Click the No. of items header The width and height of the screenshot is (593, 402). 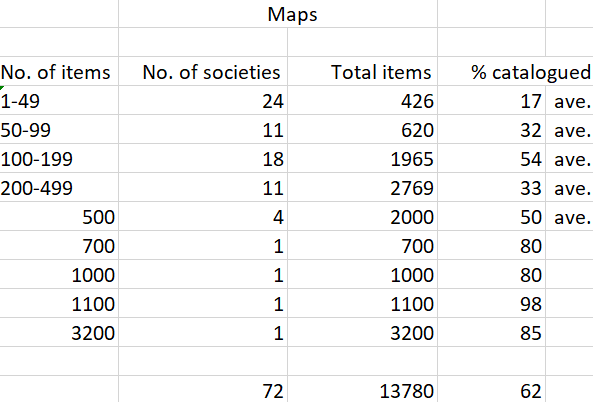point(59,71)
